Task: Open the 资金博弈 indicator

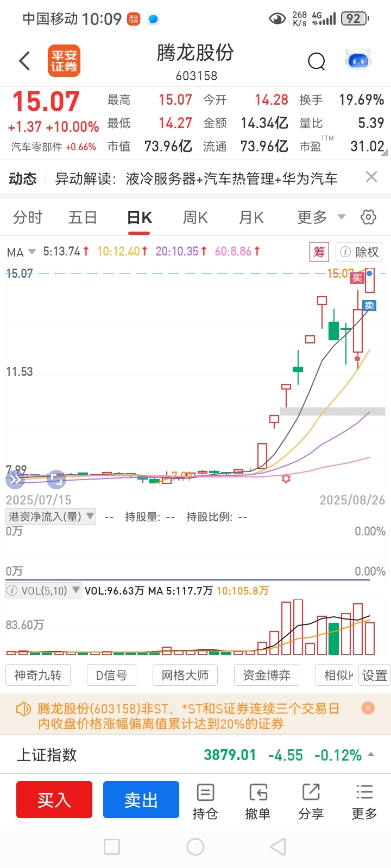Action: (x=267, y=675)
